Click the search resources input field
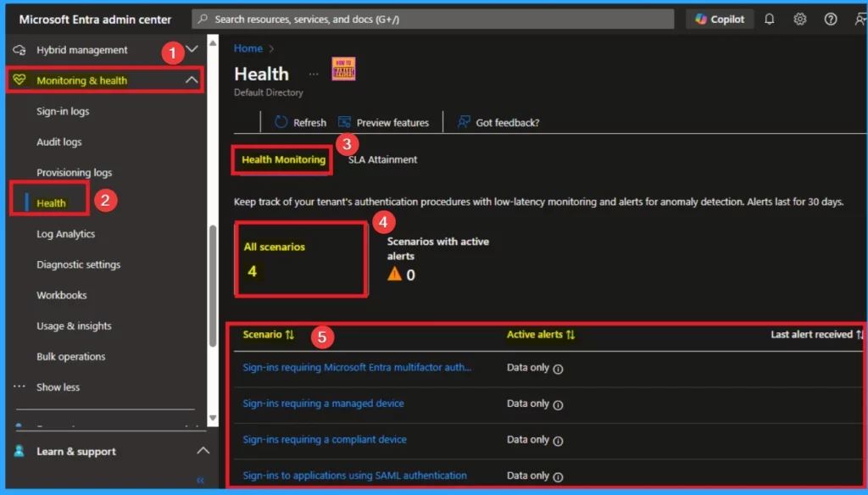 433,19
